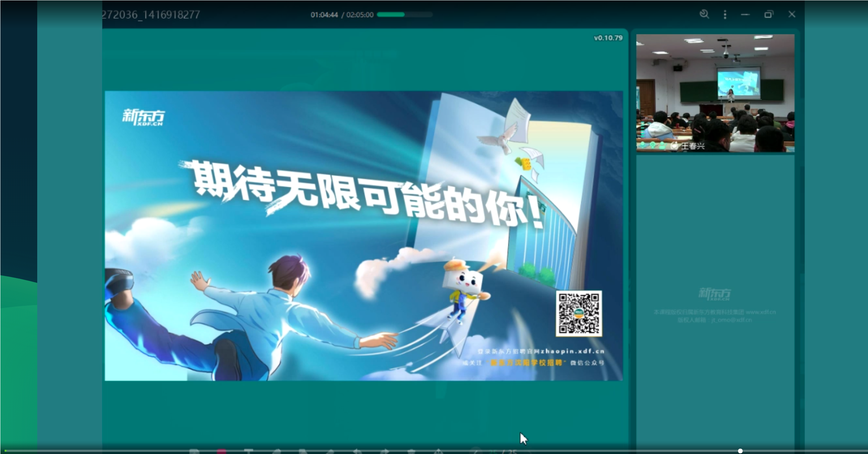Click the classroom camera video thumbnail

pos(715,93)
